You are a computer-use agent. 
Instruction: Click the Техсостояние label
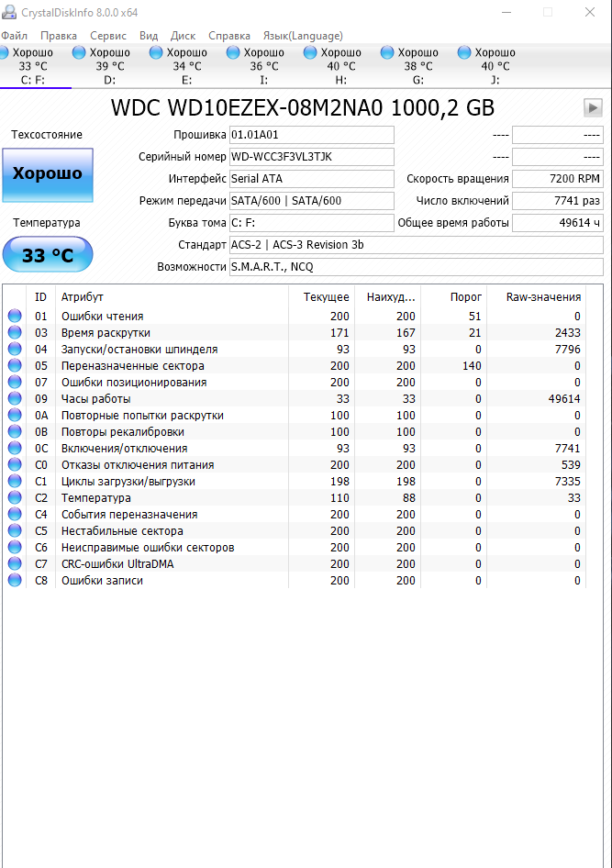coord(47,135)
